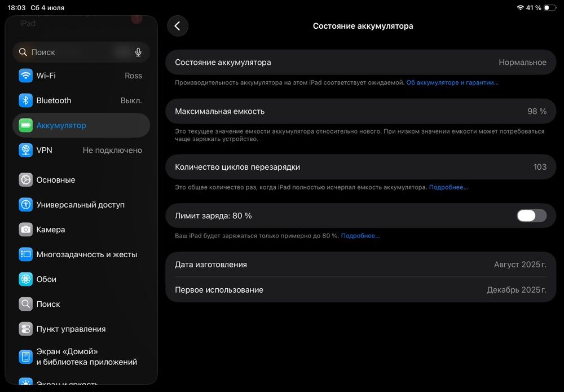Toggle the 80% charge limit switch
The image size is (564, 392).
click(532, 216)
